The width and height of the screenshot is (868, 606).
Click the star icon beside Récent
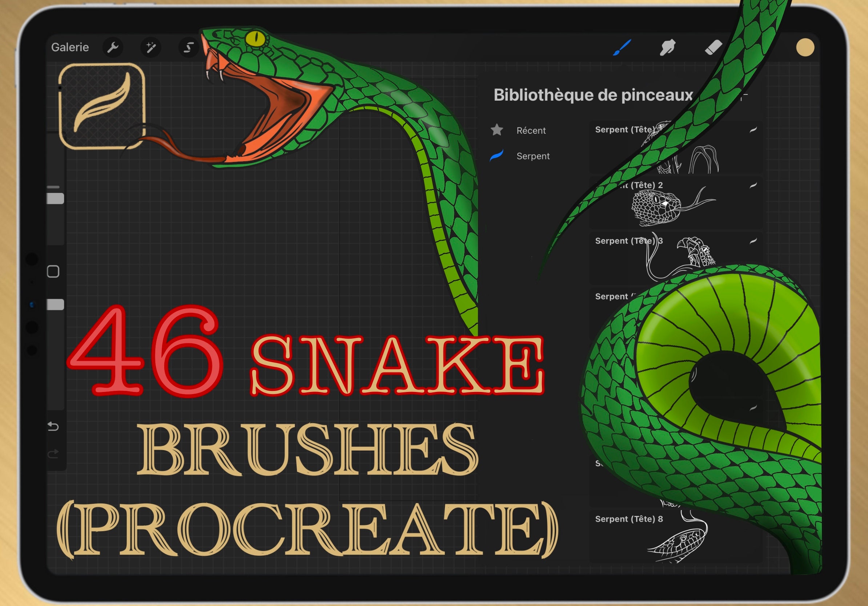pyautogui.click(x=497, y=130)
